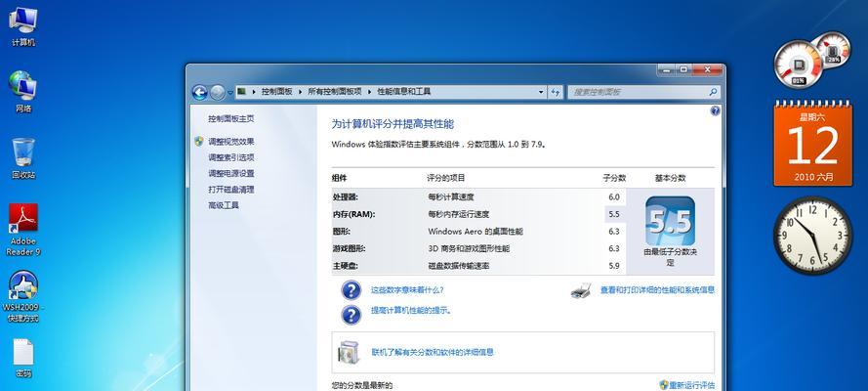Click question icon beside 这些数字意味着什么
The width and height of the screenshot is (868, 391).
[351, 290]
